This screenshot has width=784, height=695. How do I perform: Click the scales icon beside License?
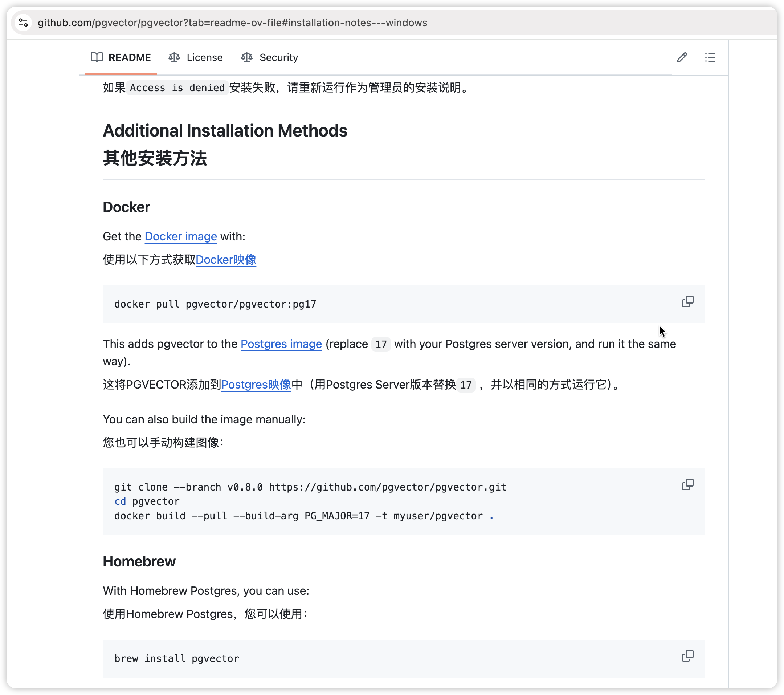[x=174, y=57]
